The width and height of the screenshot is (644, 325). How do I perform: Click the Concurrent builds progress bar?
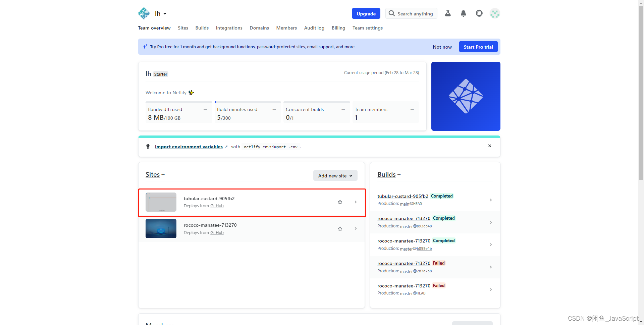pos(317,102)
